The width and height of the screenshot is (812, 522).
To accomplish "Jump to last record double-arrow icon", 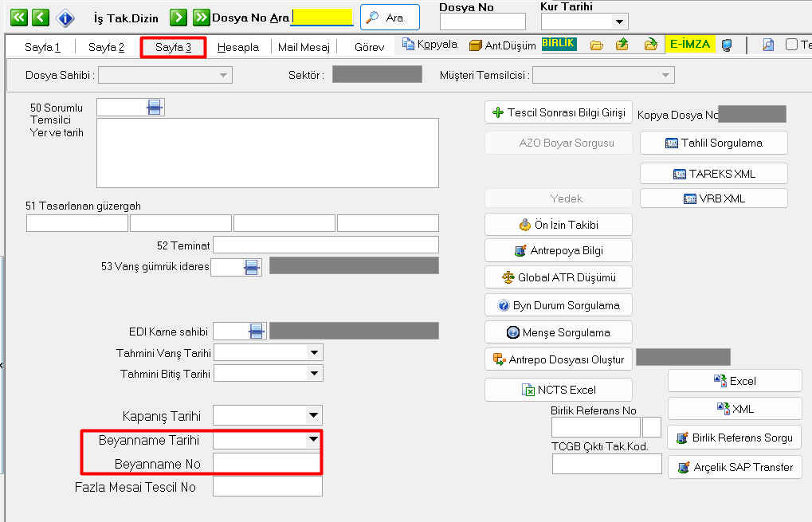I will point(201,18).
